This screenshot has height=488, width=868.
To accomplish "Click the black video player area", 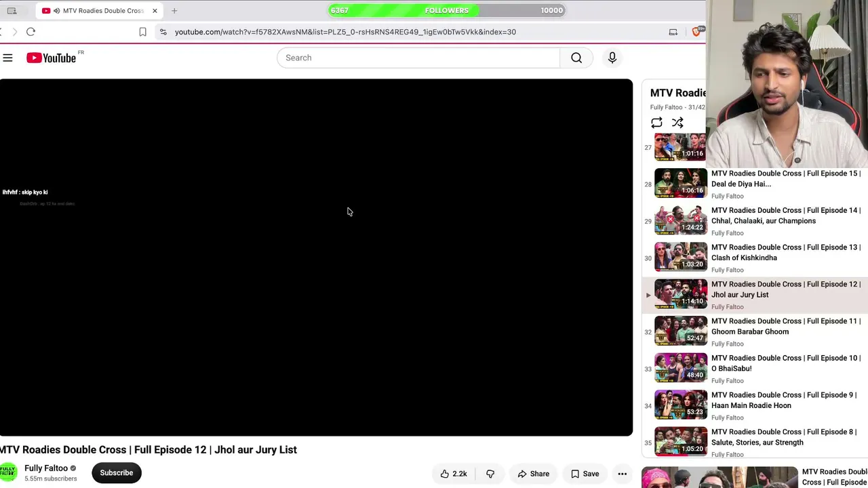I will [316, 258].
